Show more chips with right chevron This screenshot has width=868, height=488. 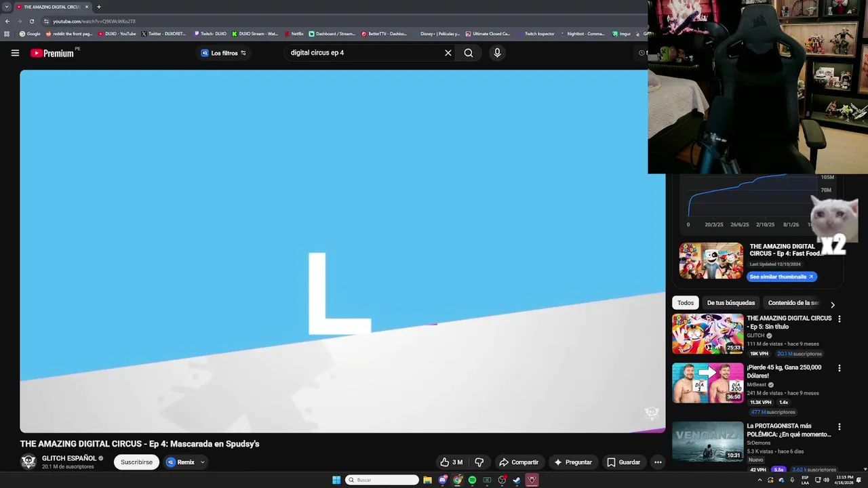pyautogui.click(x=833, y=304)
